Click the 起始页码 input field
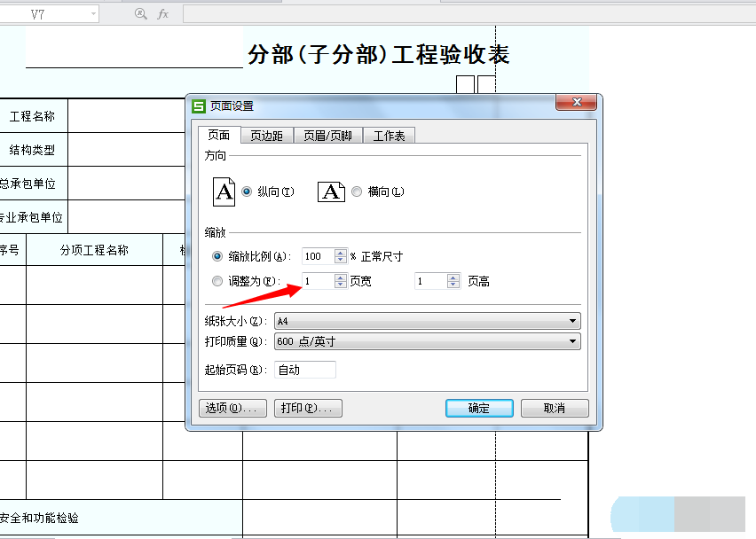 click(x=305, y=370)
